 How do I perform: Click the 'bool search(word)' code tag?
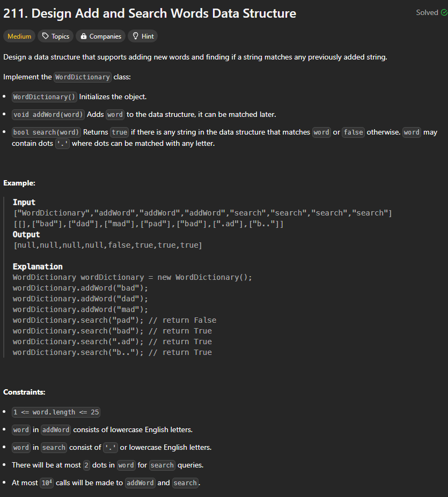pos(46,132)
